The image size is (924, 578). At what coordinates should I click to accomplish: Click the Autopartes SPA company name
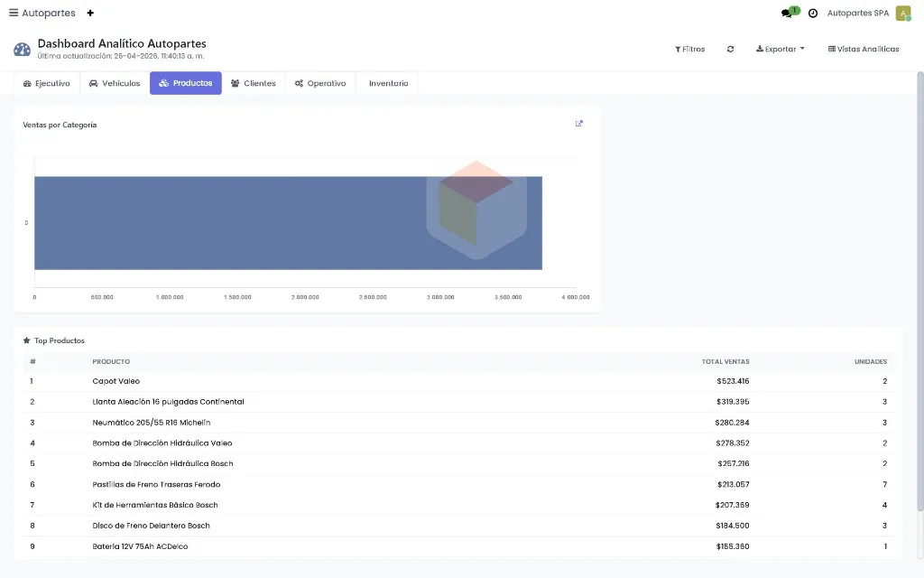pyautogui.click(x=858, y=13)
